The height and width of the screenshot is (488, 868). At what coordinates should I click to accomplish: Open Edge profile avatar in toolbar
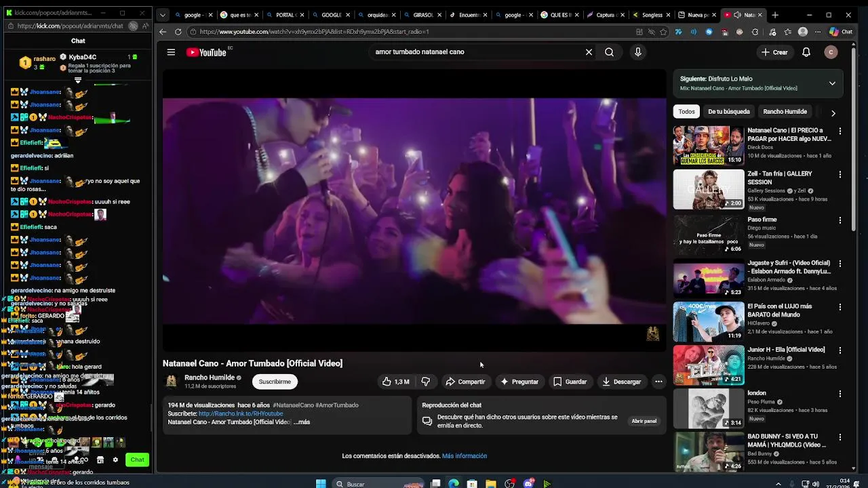803,32
